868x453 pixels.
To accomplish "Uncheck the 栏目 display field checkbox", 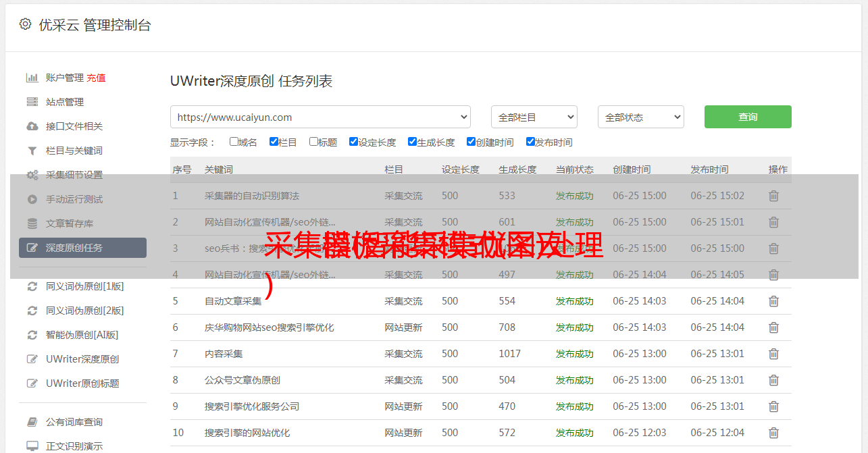I will tap(274, 142).
